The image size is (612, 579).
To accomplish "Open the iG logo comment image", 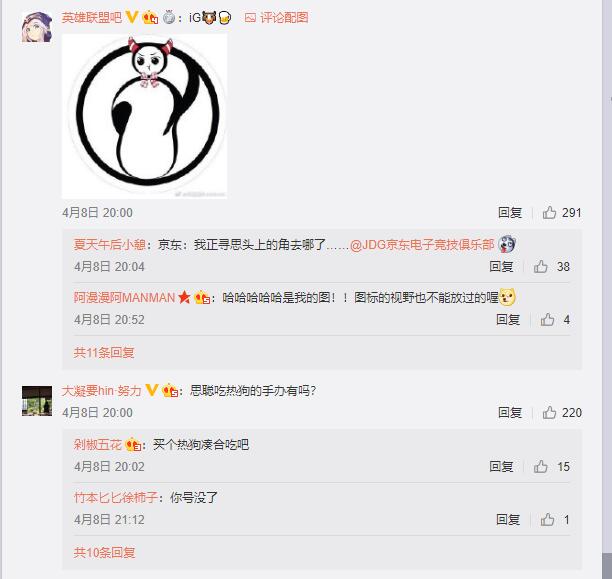I will pos(144,116).
